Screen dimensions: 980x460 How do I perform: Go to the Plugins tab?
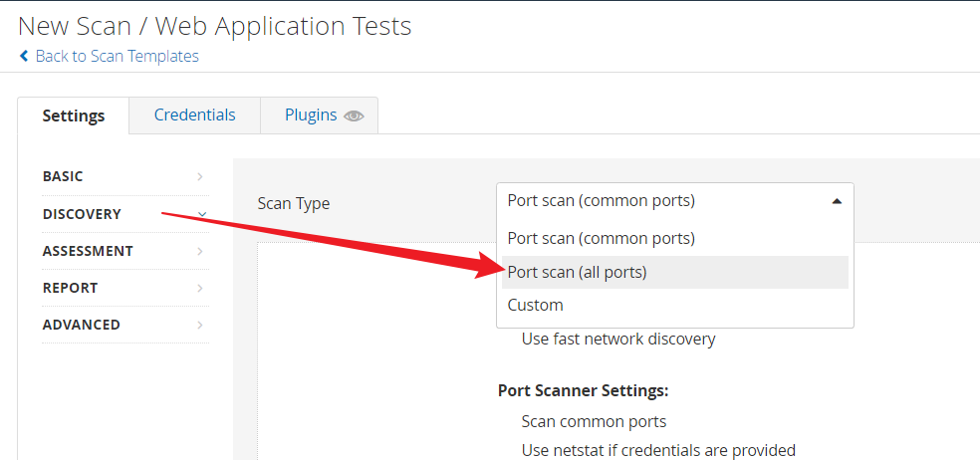(310, 115)
